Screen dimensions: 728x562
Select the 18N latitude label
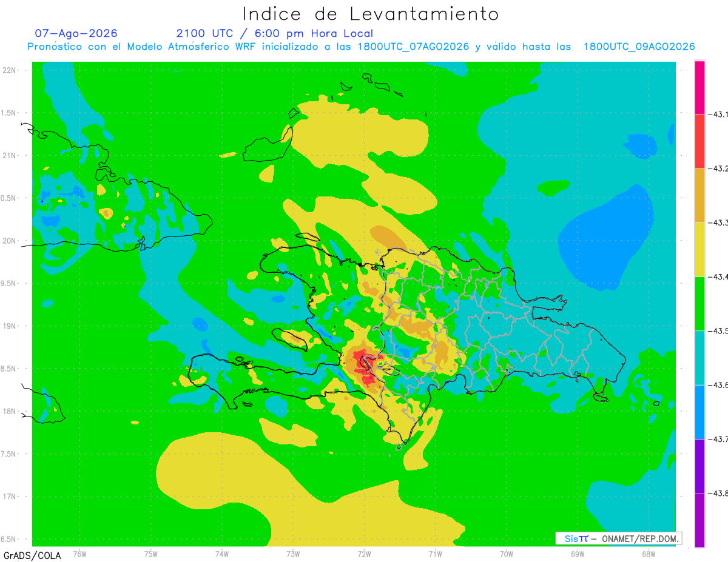[10, 411]
